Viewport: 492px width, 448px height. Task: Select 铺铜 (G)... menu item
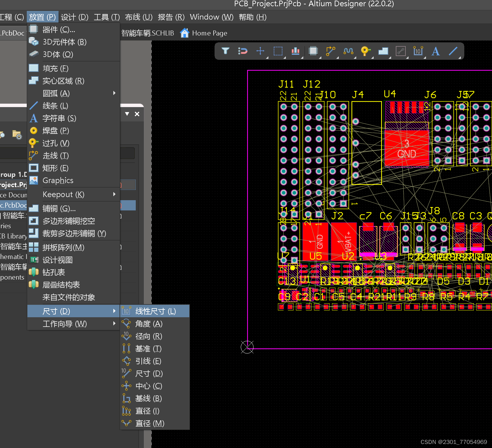73,209
